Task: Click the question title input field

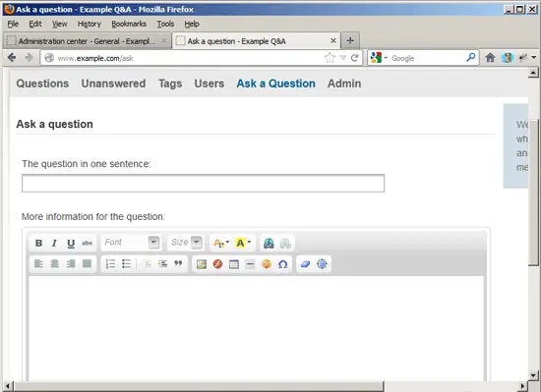Action: 203,184
